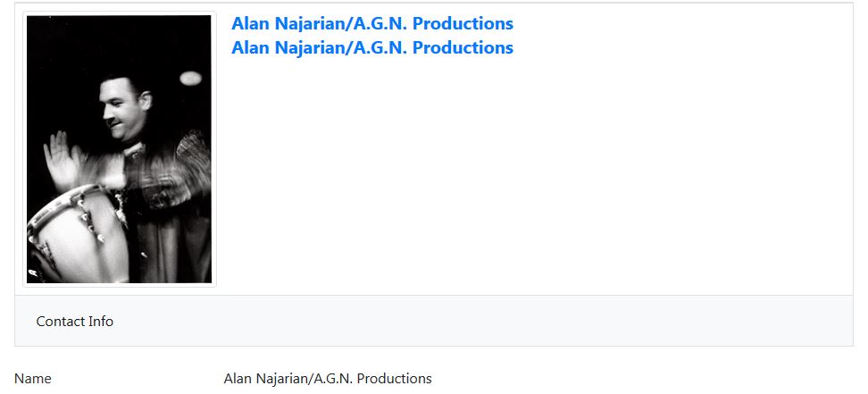
Task: Select the Name value Alan Najarian/A.G.N. Productions text
Action: click(328, 379)
